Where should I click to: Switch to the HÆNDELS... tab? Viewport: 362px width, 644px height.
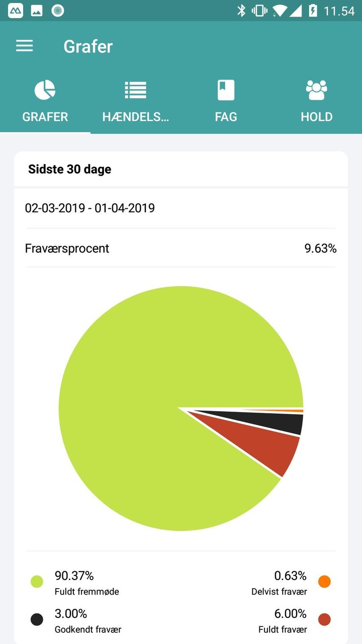click(135, 117)
